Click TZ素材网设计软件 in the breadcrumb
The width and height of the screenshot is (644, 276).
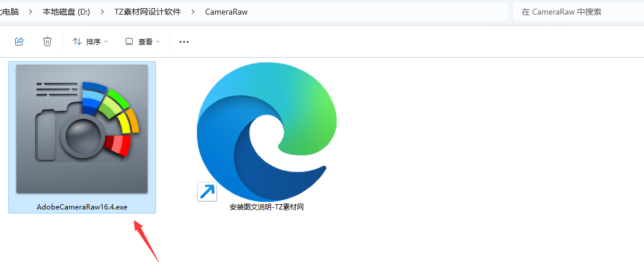(147, 12)
